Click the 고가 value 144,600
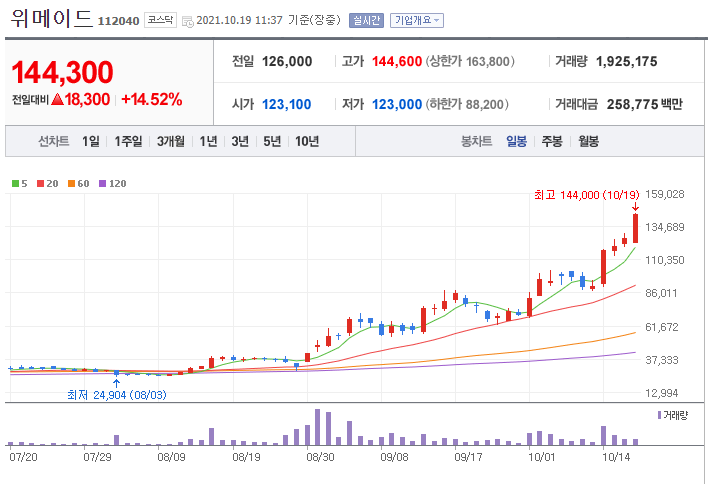This screenshot has width=708, height=484. pyautogui.click(x=397, y=61)
